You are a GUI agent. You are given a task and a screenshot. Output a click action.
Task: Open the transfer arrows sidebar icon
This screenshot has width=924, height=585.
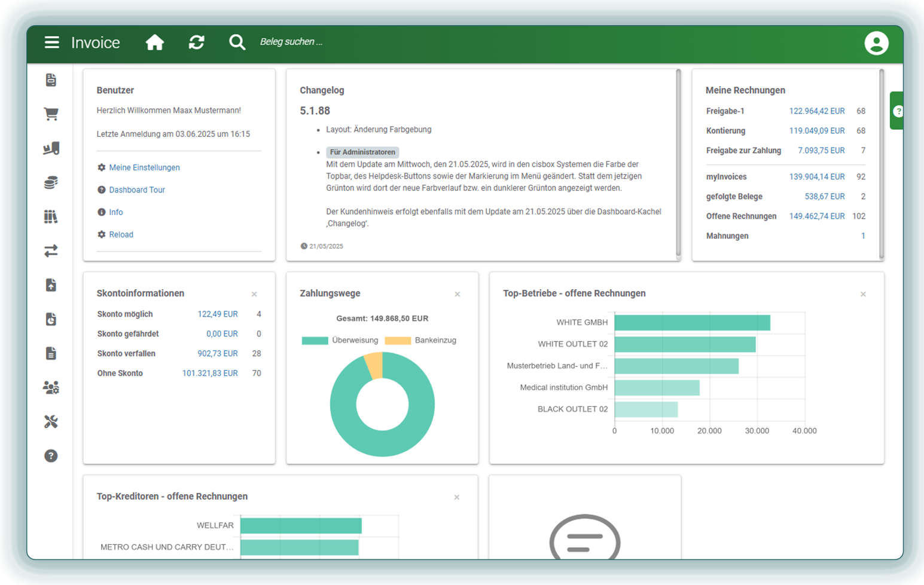[x=51, y=251]
